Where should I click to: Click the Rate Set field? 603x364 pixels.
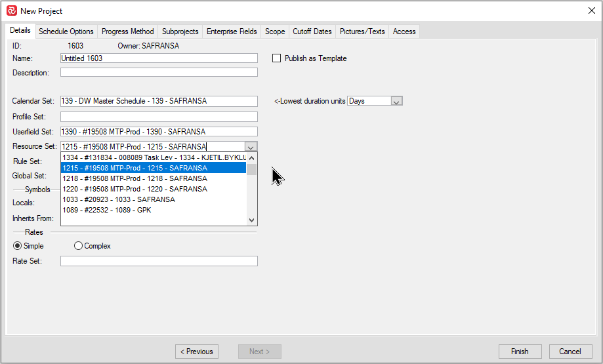point(159,261)
